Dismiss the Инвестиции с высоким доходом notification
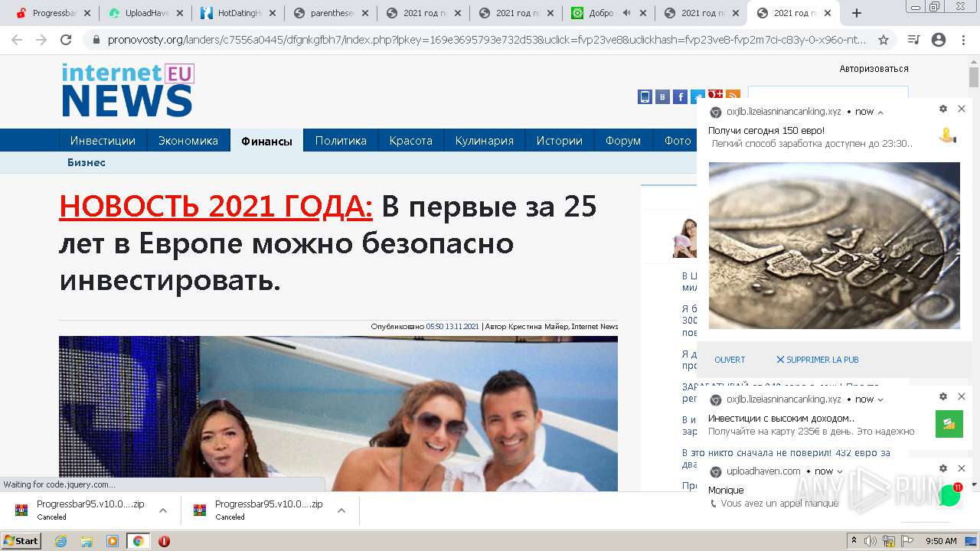The width and height of the screenshot is (980, 551). tap(962, 396)
